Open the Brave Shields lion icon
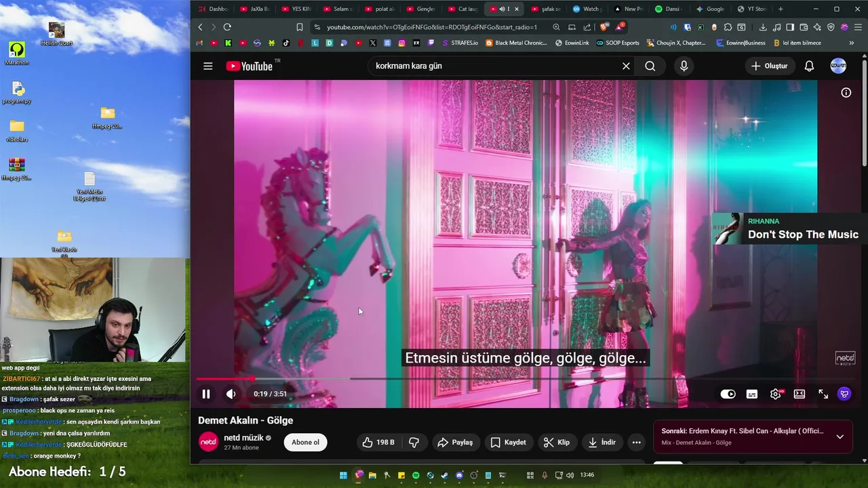Viewport: 868px width, 488px height. [604, 27]
